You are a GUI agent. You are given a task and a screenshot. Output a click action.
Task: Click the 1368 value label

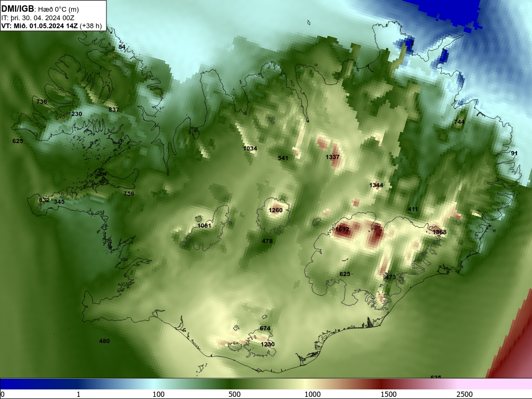coord(439,232)
